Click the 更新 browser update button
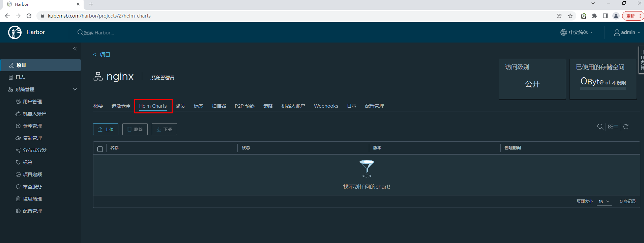This screenshot has height=243, width=644. 633,16
